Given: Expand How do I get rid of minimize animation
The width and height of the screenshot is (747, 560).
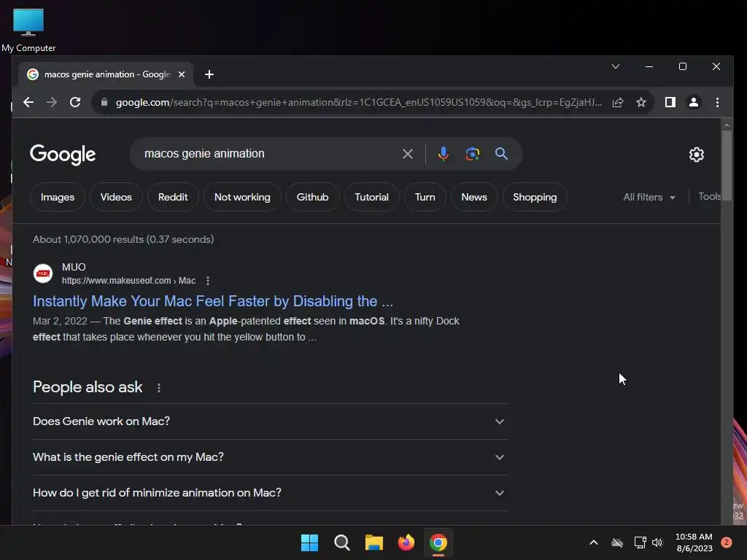Looking at the screenshot, I should click(x=270, y=493).
